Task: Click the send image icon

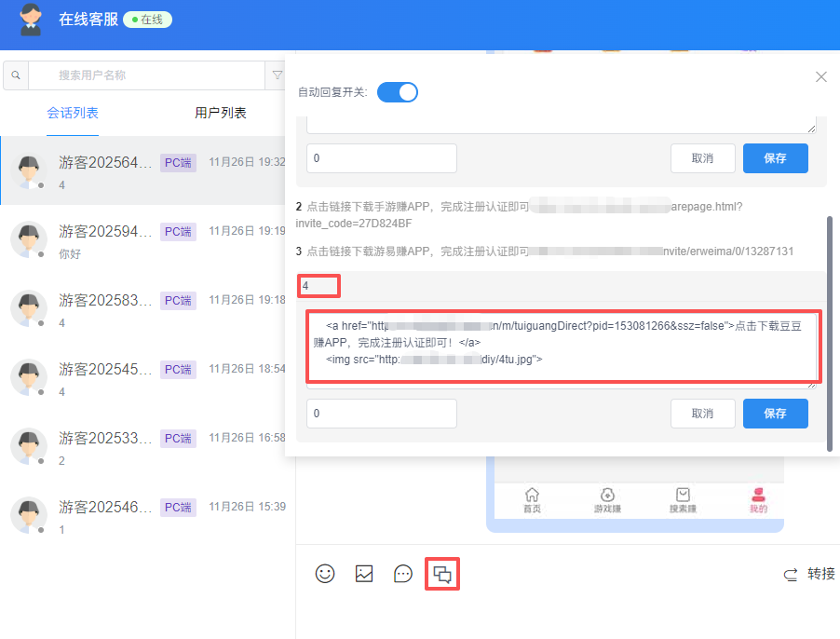Action: click(364, 574)
